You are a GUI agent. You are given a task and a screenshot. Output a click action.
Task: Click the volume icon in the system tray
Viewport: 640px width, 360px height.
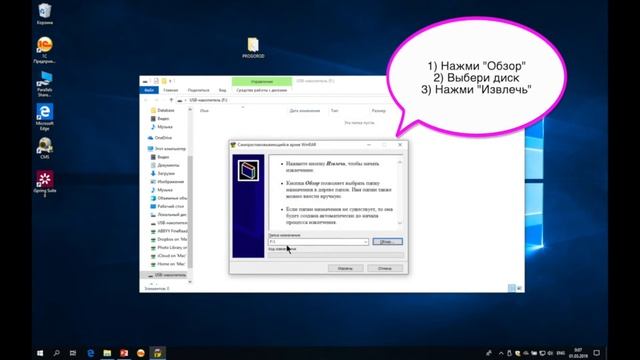(550, 353)
